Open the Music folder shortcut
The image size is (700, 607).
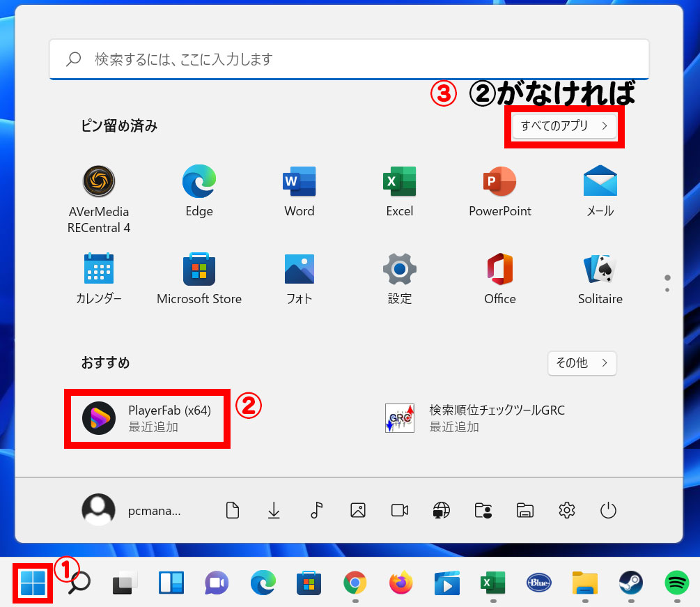click(316, 510)
